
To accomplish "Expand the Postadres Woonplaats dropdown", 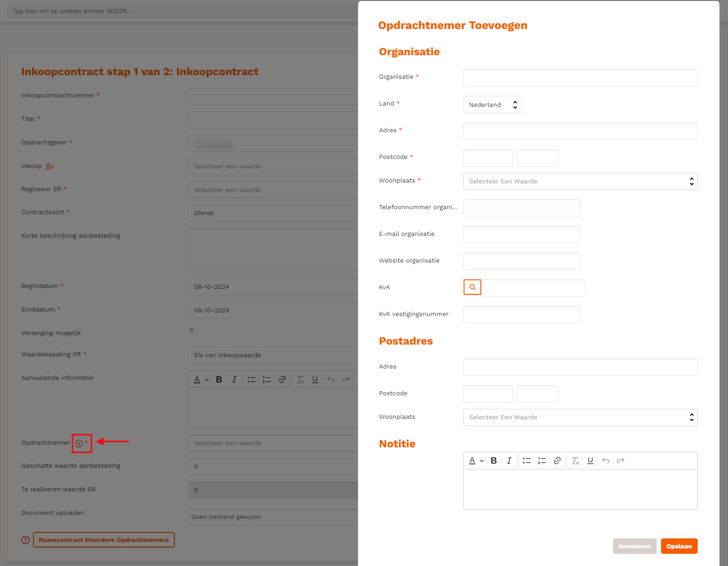I will (580, 417).
